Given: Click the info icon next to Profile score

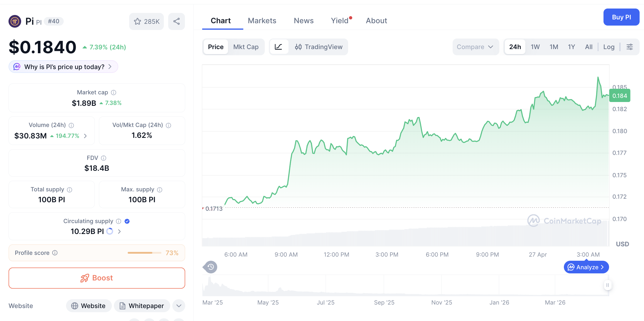Looking at the screenshot, I should point(55,253).
